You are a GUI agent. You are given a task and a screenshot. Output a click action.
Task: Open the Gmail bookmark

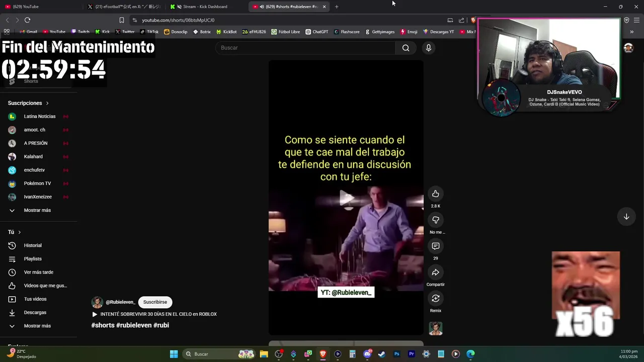click(x=28, y=32)
